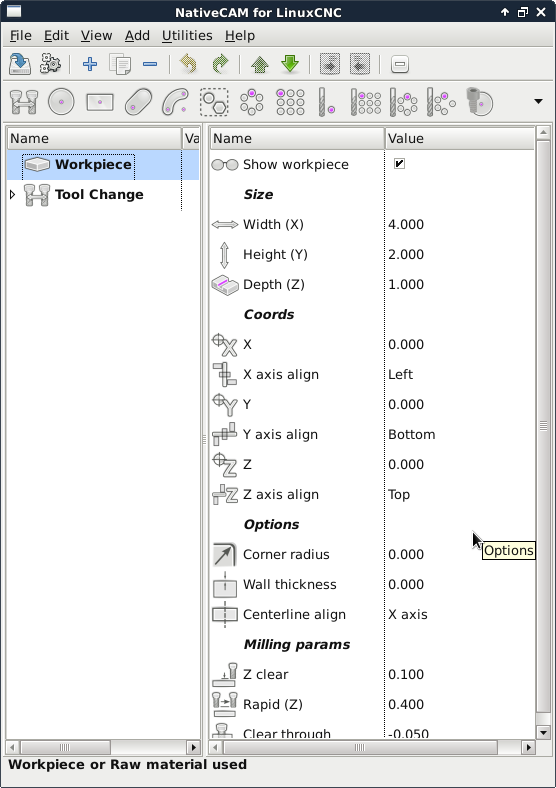Click the move-out-of-group arrow icon
The height and width of the screenshot is (788, 556).
pos(359,64)
